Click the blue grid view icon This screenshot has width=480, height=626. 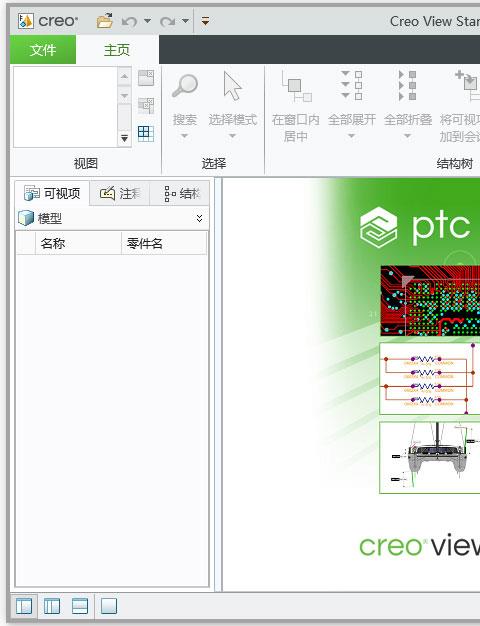[146, 133]
